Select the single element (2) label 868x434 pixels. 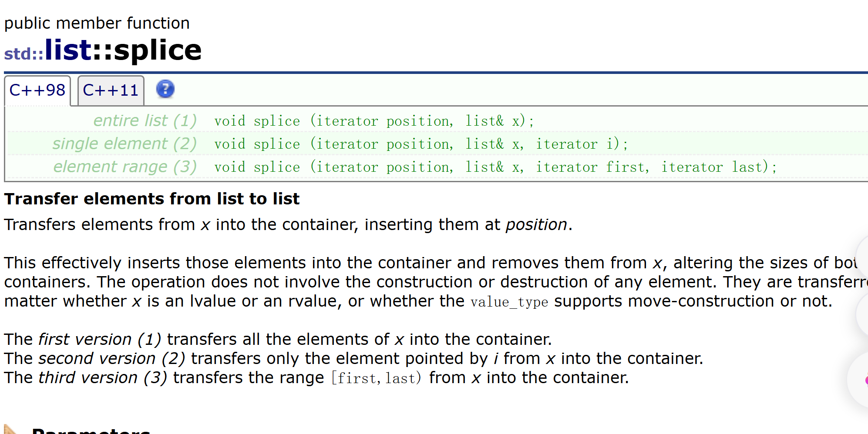click(x=124, y=144)
